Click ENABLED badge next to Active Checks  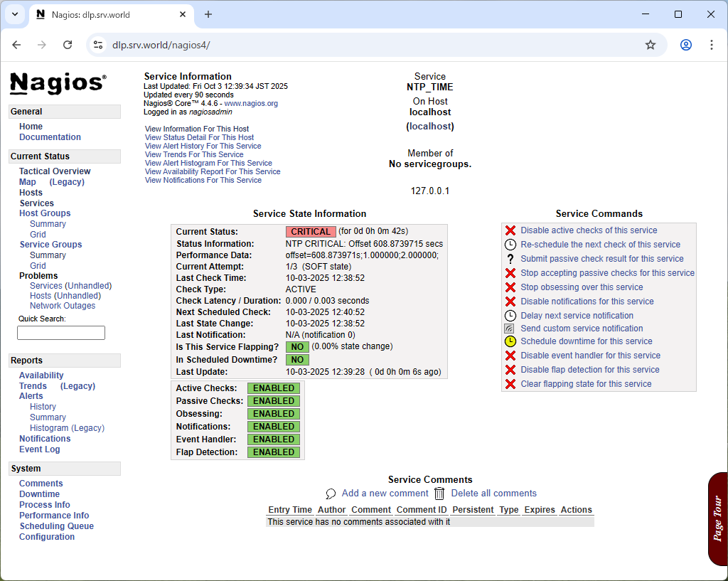click(274, 388)
